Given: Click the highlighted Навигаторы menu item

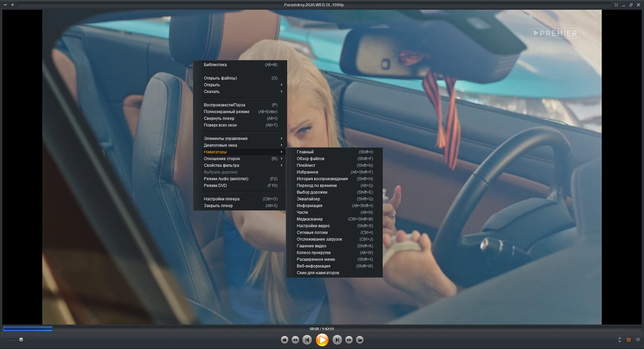Looking at the screenshot, I should tap(240, 152).
